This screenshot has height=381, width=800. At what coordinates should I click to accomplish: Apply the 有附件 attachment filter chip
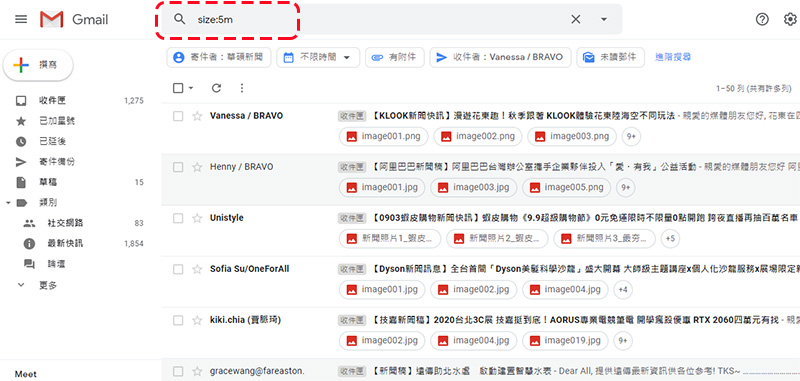click(394, 58)
